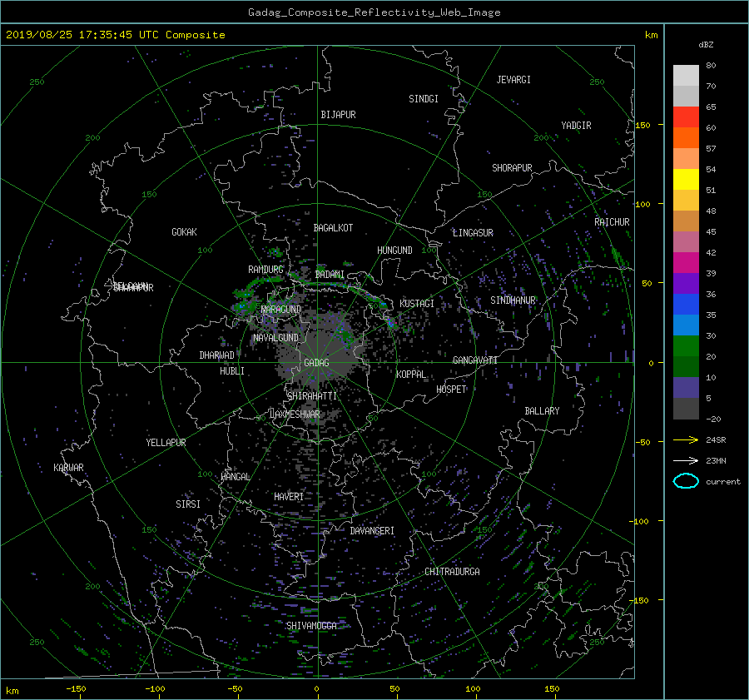
Task: Click the 80 dBZ light gray swatch
Action: [686, 76]
